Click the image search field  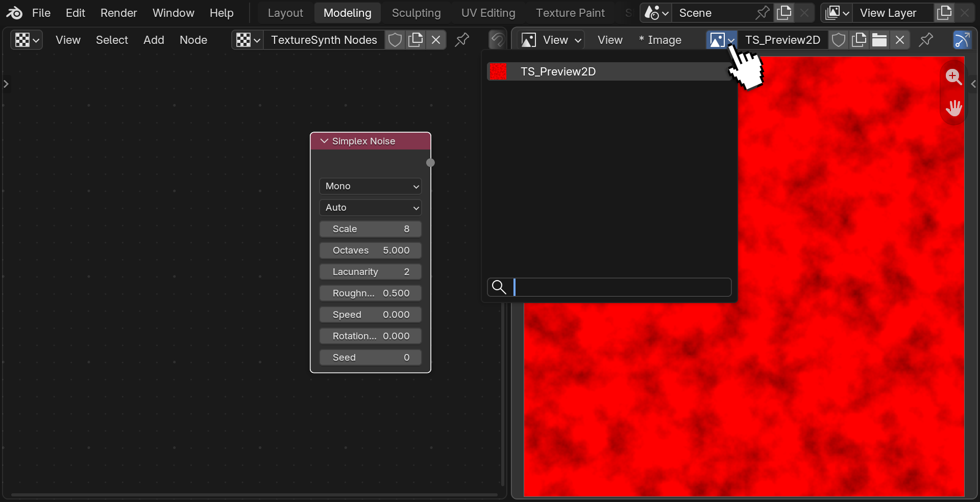click(609, 287)
